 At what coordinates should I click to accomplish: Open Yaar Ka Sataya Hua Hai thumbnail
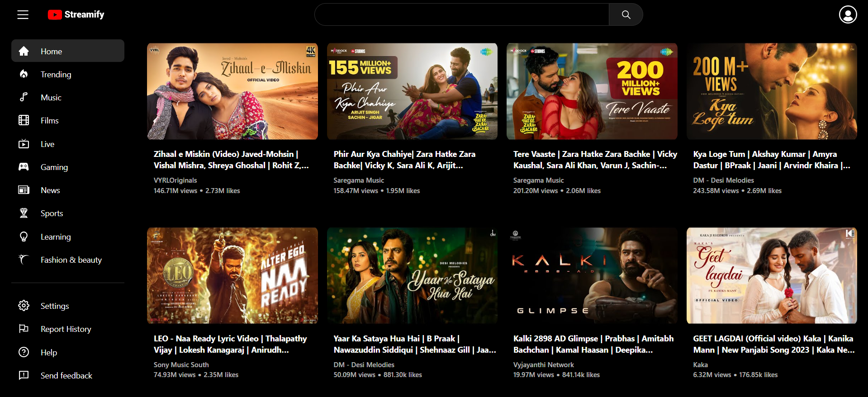412,275
